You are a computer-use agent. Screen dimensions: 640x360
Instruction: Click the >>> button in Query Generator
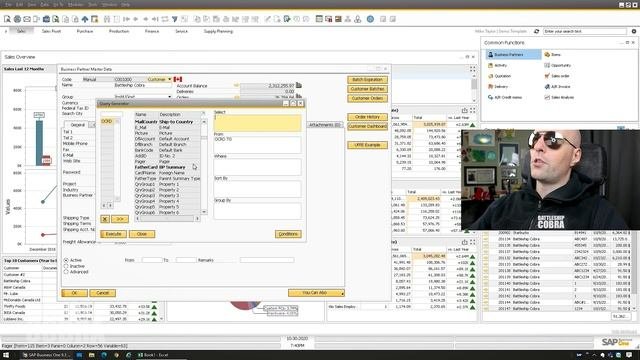pos(120,219)
